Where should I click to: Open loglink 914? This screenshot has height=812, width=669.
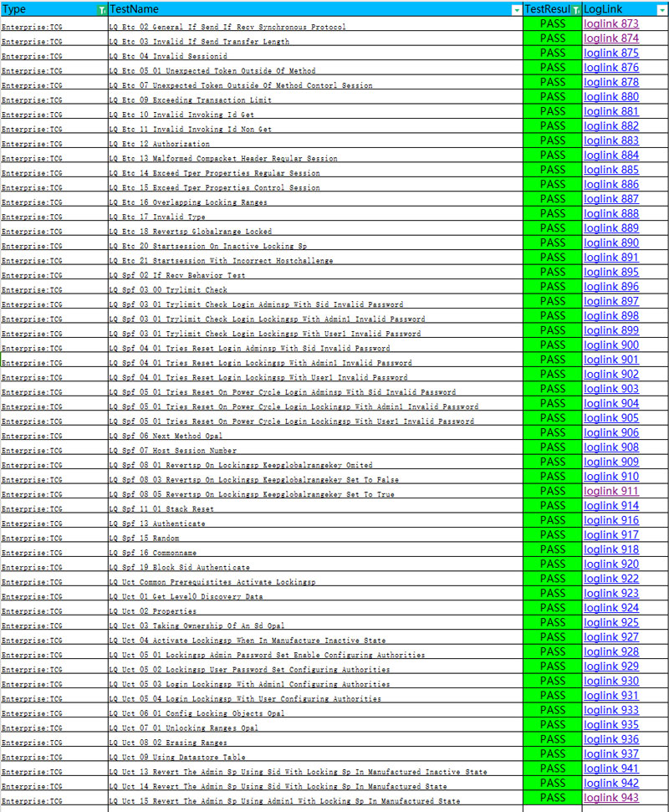(611, 505)
